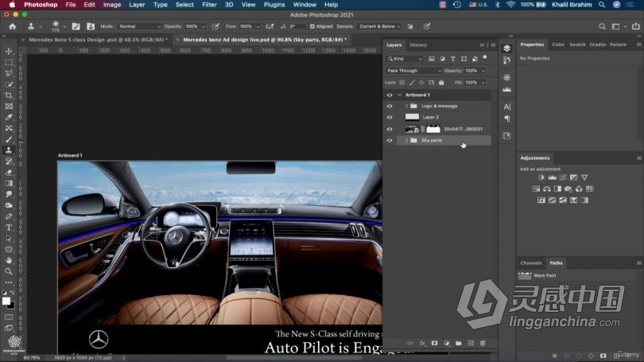
Task: Select the Lasso tool
Action: pyautogui.click(x=9, y=73)
